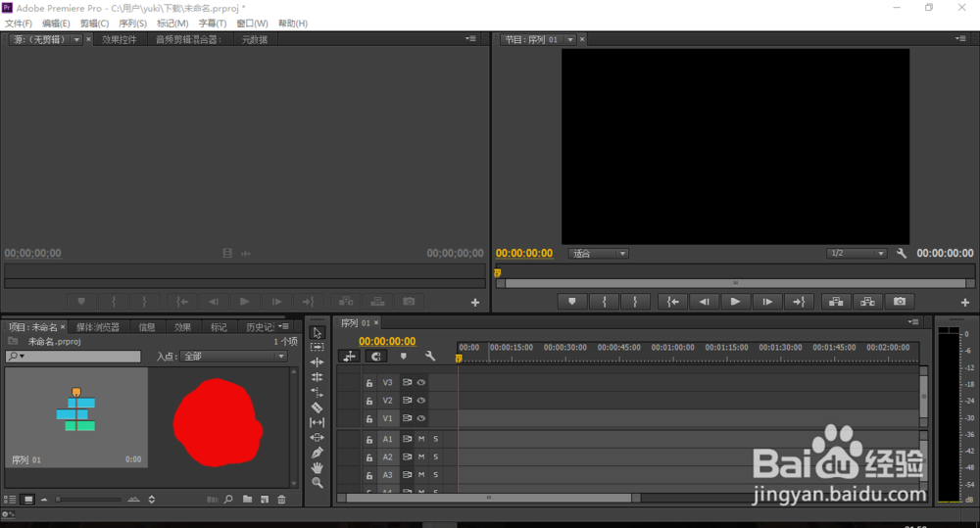This screenshot has width=980, height=528.
Task: Step forward one frame in program monitor
Action: [767, 302]
